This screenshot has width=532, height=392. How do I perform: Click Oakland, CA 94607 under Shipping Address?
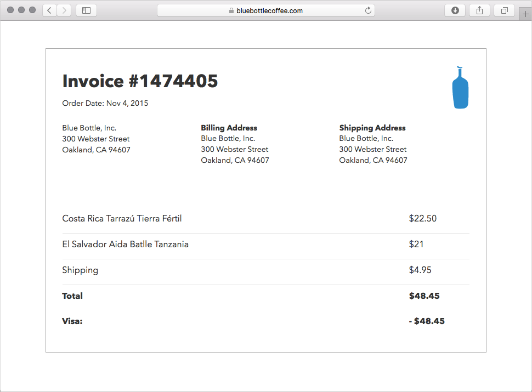pos(373,160)
